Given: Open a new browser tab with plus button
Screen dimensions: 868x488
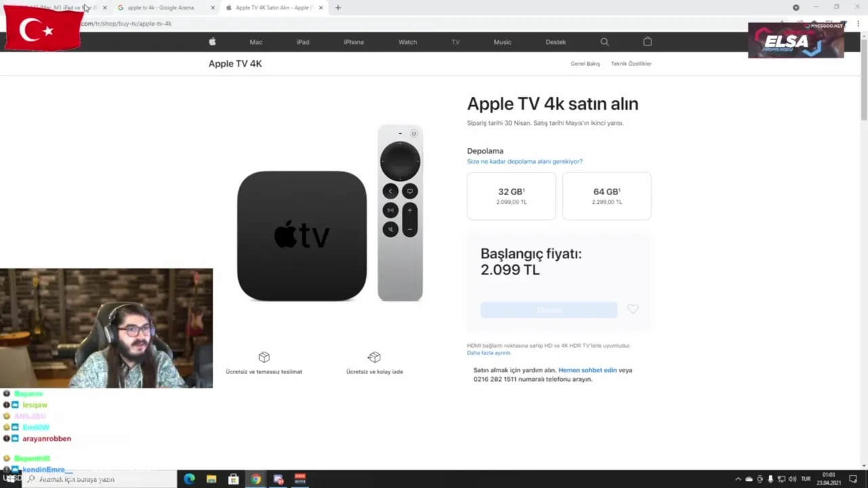Looking at the screenshot, I should coord(338,7).
